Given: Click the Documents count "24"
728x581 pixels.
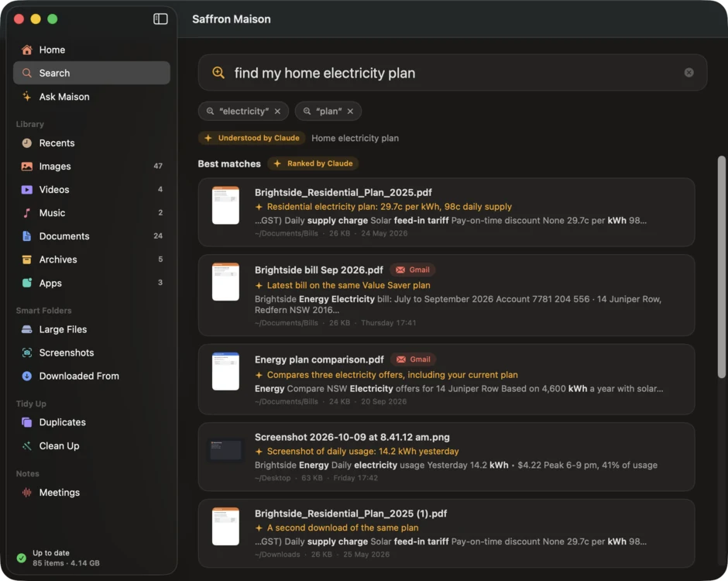Looking at the screenshot, I should point(158,235).
